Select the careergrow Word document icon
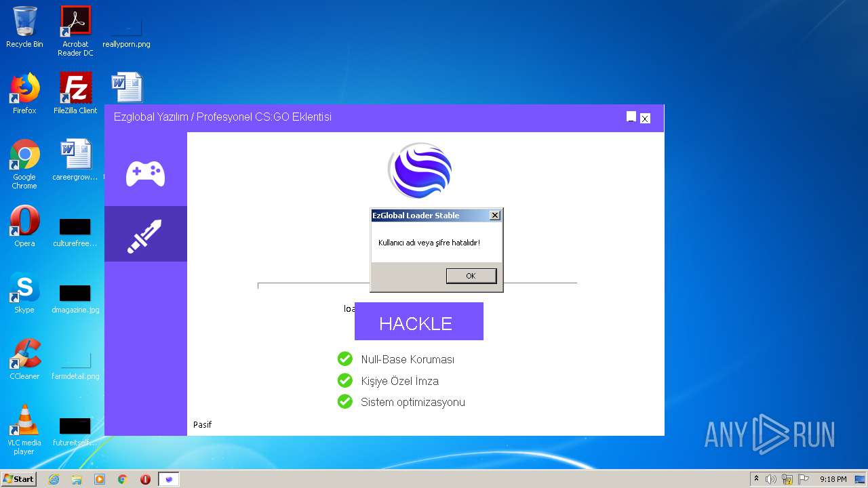Screen dimensions: 868x488 click(75, 160)
